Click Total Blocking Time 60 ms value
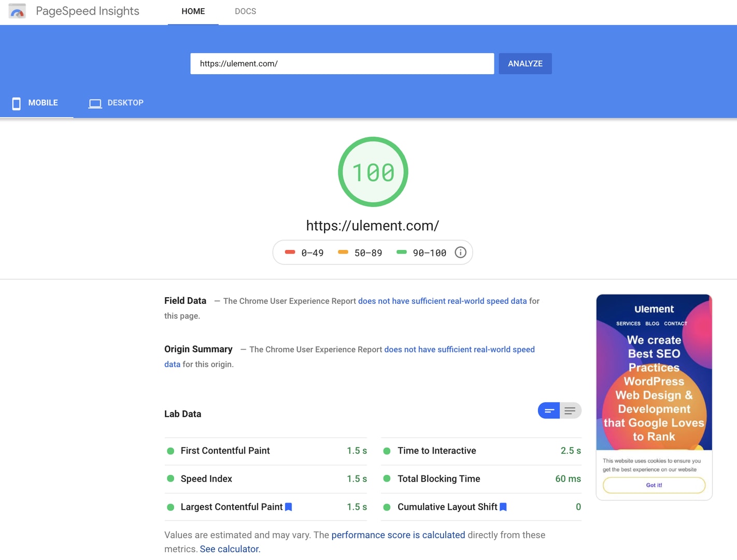This screenshot has width=737, height=560. [568, 479]
